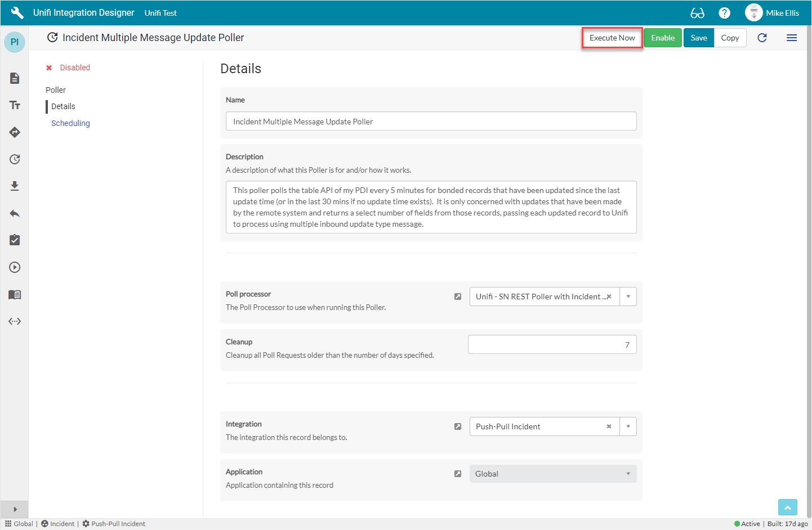Click the play circle sidebar icon
The width and height of the screenshot is (812, 530).
15,267
